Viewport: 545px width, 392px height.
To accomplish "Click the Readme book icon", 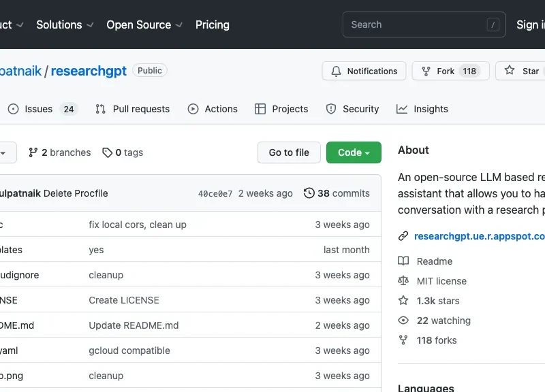I will tap(403, 261).
